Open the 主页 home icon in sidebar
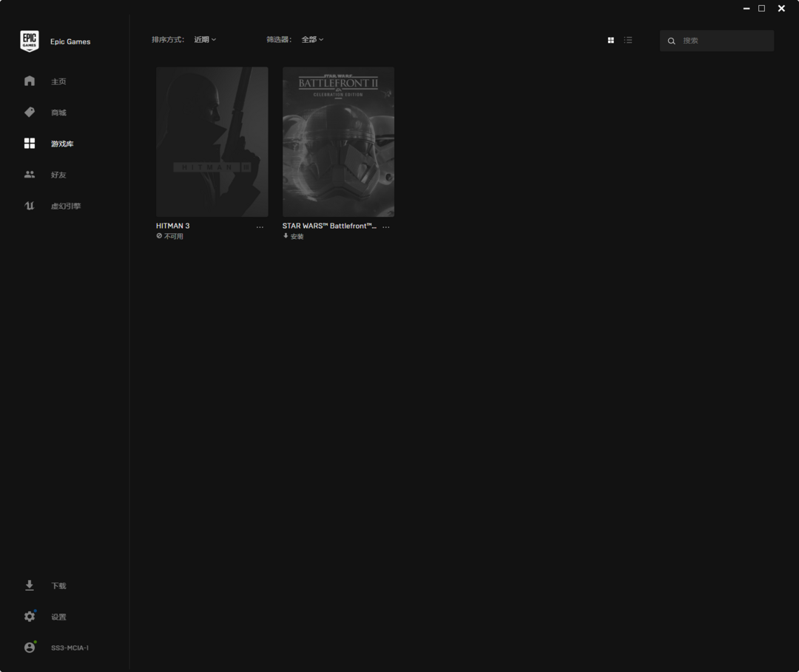 pyautogui.click(x=30, y=81)
